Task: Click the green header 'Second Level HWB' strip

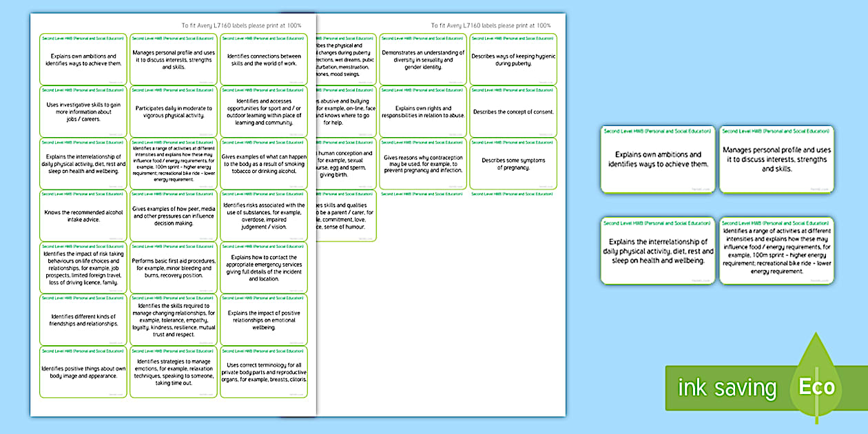Action: click(x=83, y=38)
